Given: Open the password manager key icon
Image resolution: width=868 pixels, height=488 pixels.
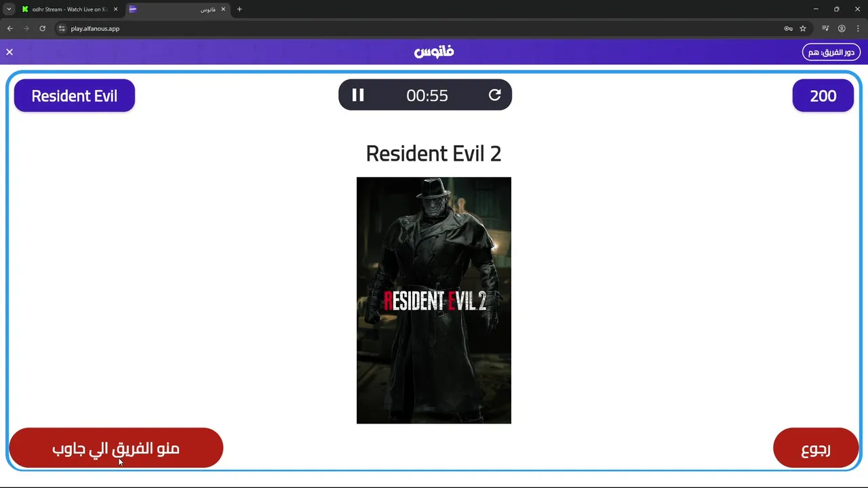Looking at the screenshot, I should coord(788,28).
